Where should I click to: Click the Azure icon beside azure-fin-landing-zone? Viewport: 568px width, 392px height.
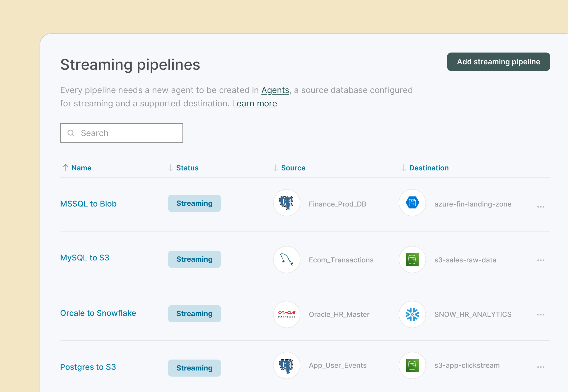(412, 203)
